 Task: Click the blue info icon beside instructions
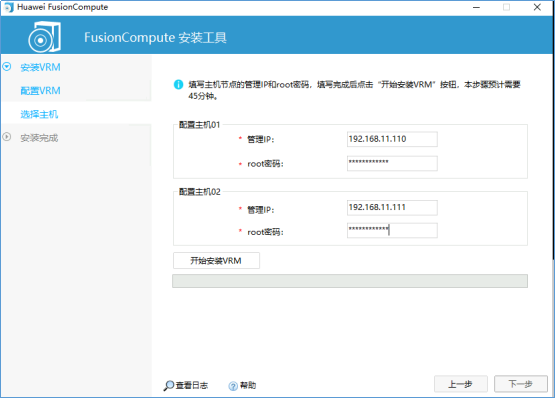[x=178, y=84]
